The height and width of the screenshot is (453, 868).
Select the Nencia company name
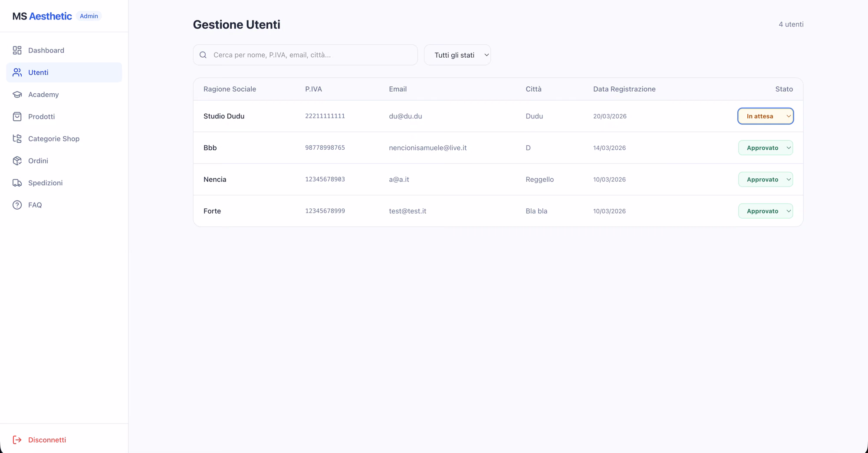click(215, 180)
